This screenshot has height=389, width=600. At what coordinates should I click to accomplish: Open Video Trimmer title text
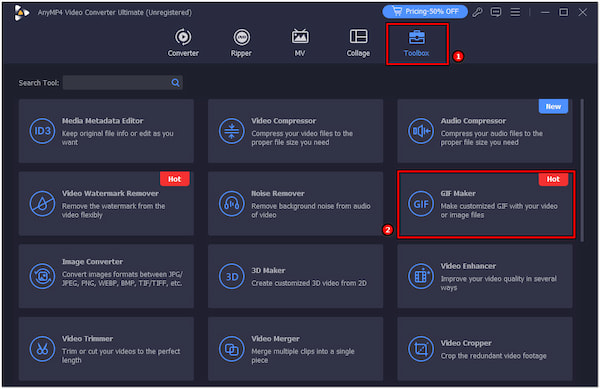(x=87, y=339)
